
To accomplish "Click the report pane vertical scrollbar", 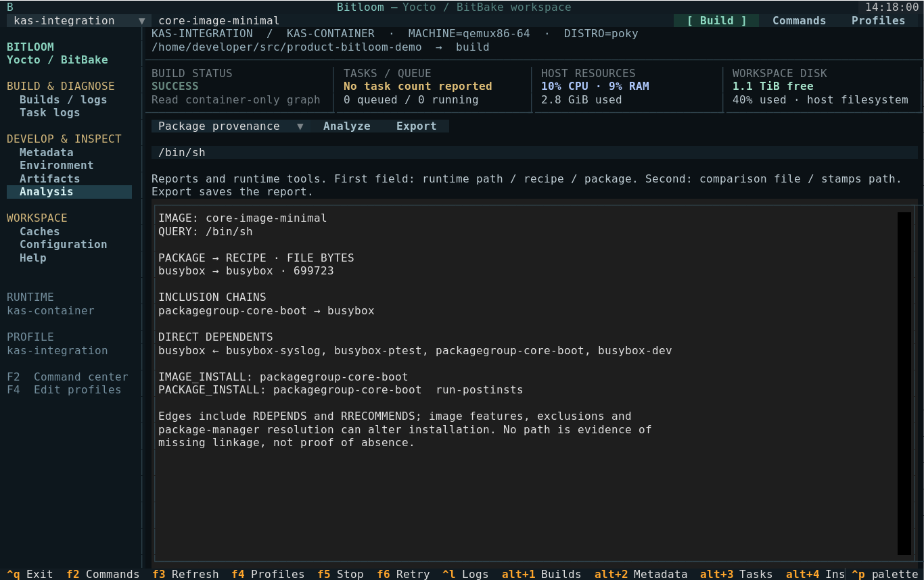I will [x=904, y=383].
